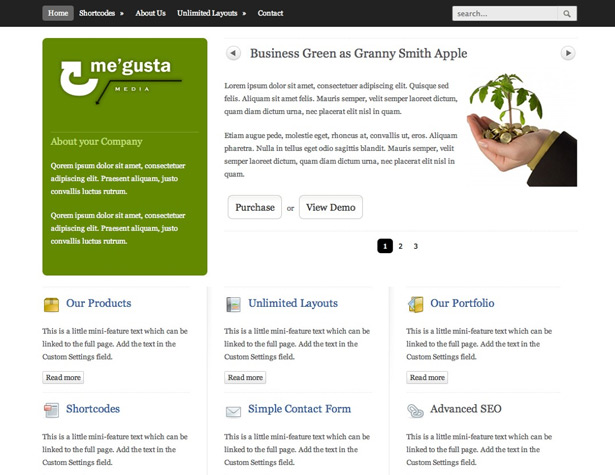The height and width of the screenshot is (475, 615).
Task: Open the Simple Contact Form heading link
Action: click(299, 409)
